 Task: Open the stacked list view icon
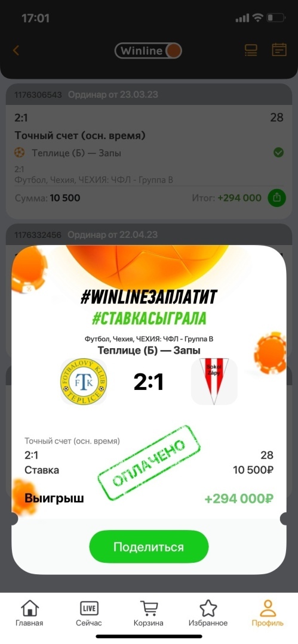tap(251, 50)
